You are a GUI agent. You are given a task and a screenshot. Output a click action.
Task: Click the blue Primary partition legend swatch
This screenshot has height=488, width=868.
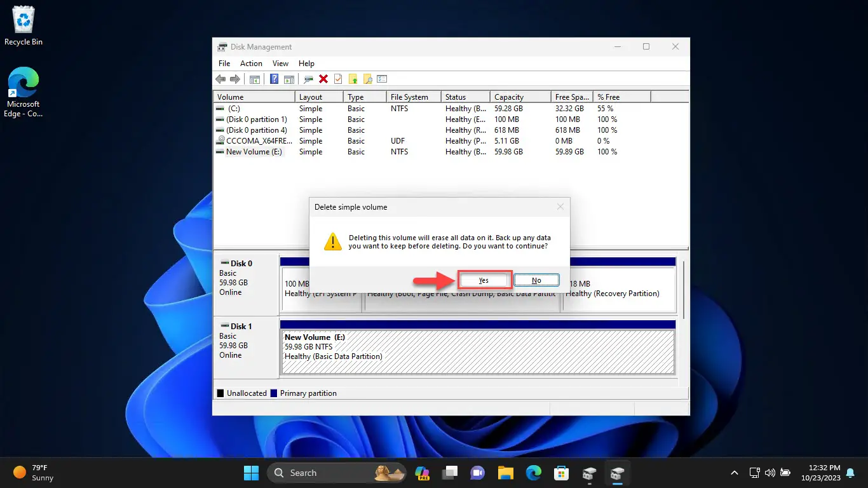coord(274,393)
